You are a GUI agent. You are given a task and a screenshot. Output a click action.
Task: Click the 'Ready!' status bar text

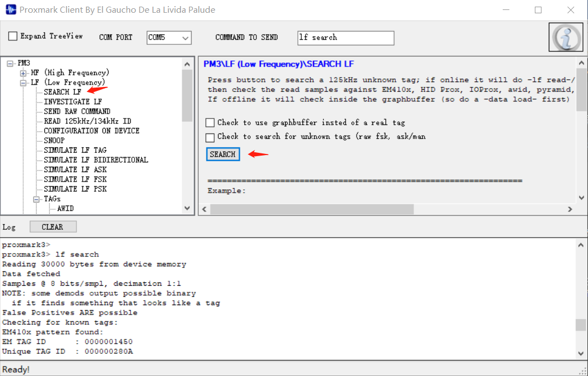coord(16,369)
